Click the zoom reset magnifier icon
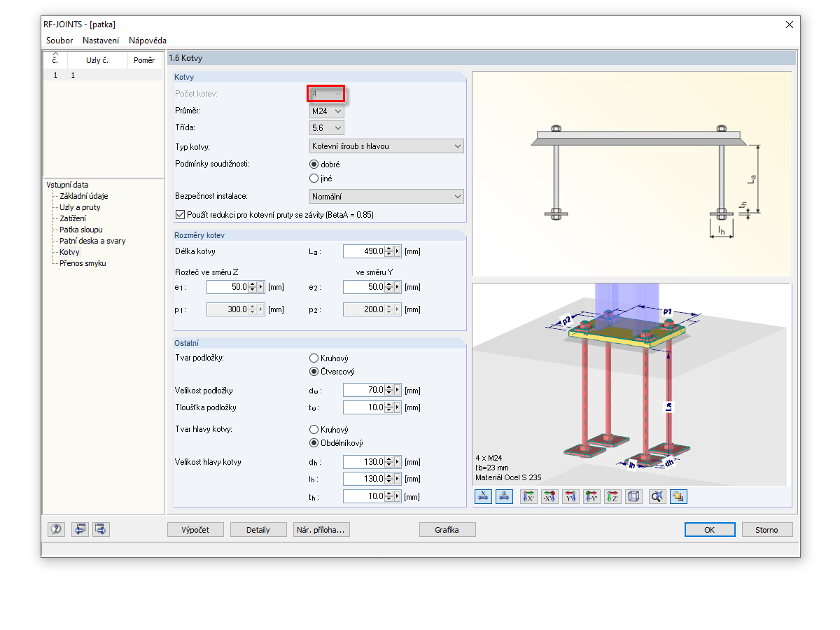Screen dimensions: 840x630 click(x=657, y=496)
